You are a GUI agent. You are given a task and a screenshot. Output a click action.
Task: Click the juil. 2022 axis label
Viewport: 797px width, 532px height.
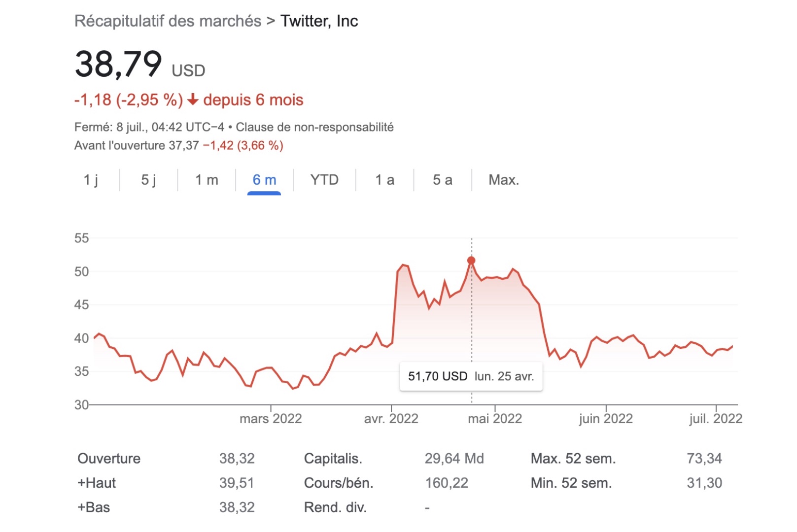point(716,419)
